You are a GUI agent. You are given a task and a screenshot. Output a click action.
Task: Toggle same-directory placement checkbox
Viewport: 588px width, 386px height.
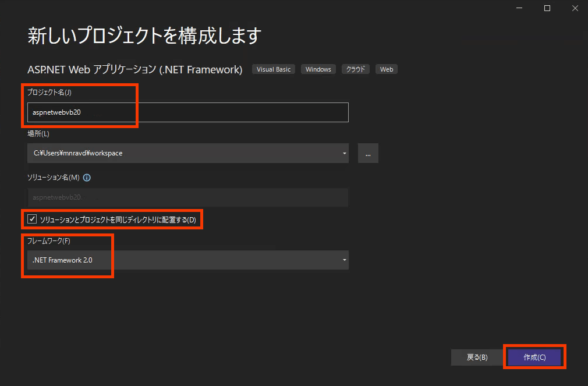click(32, 219)
